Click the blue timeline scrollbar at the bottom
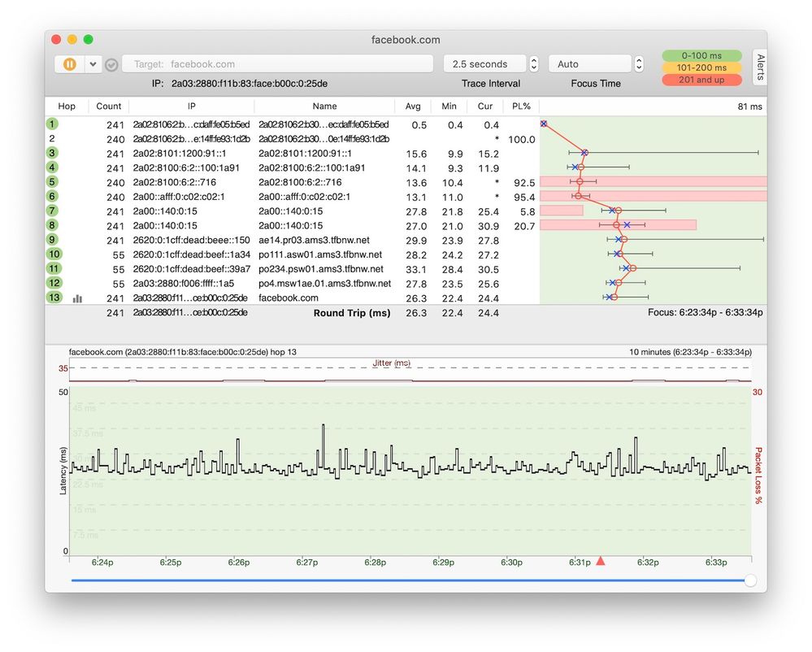The width and height of the screenshot is (812, 652). pos(406,580)
